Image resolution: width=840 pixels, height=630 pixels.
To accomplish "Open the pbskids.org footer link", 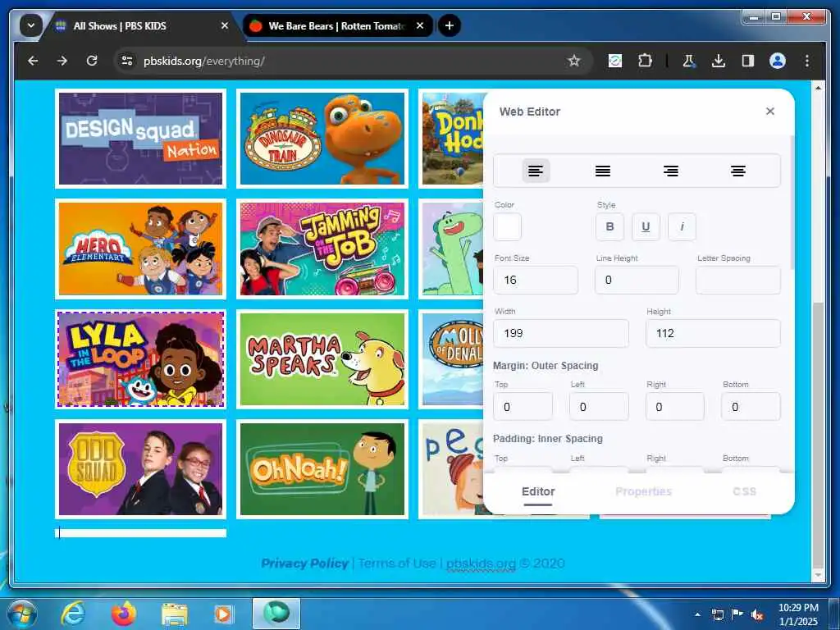I will [x=481, y=563].
